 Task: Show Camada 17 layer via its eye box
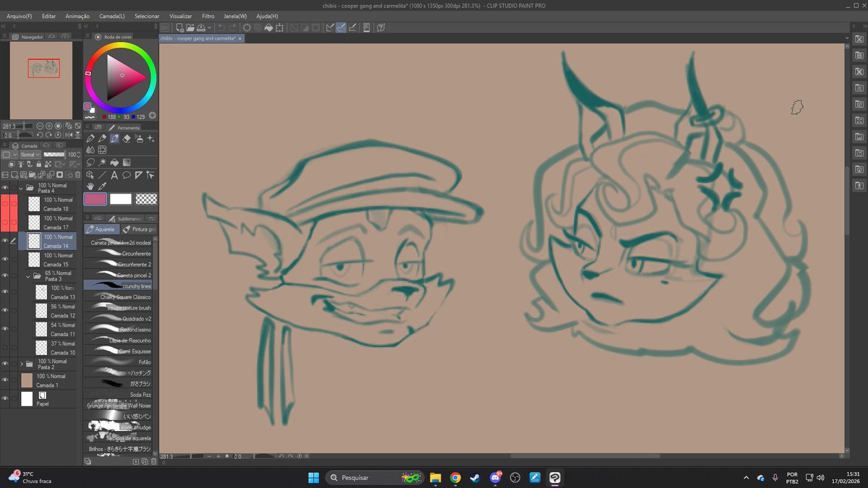(5, 221)
